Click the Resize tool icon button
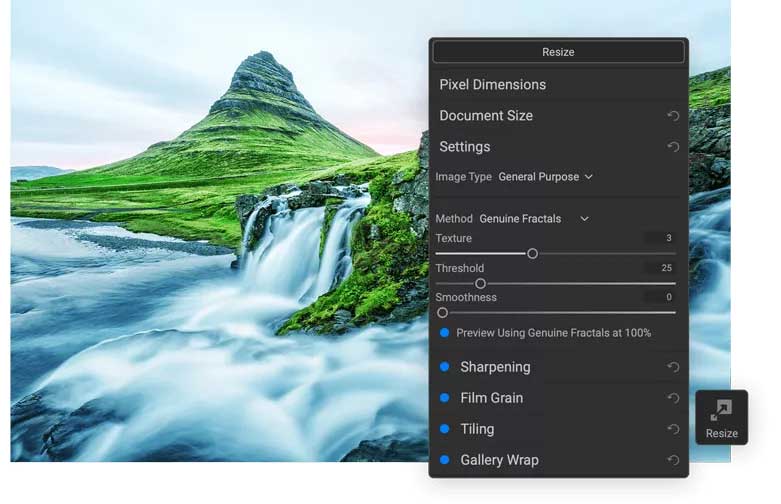 [x=721, y=417]
